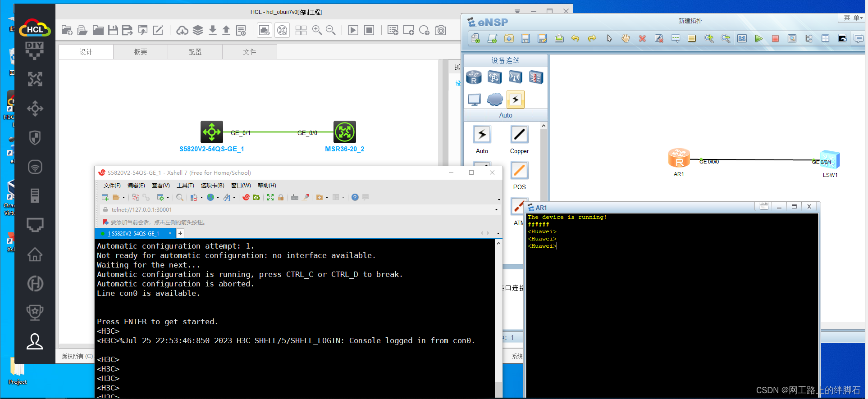Image resolution: width=868 pixels, height=399 pixels.
Task: Open the 工具(T) menu in Xshell
Action: (185, 186)
